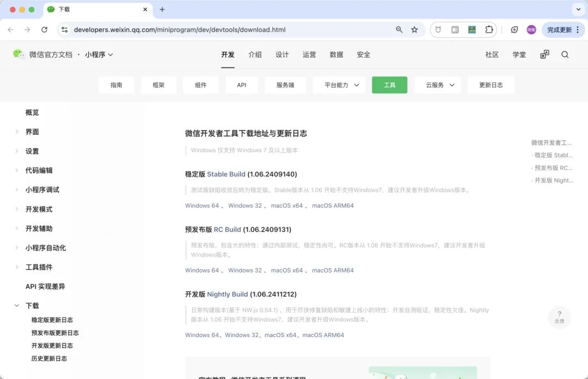Expand the 代码编辑 sidebar section
588x379 pixels.
pyautogui.click(x=17, y=170)
